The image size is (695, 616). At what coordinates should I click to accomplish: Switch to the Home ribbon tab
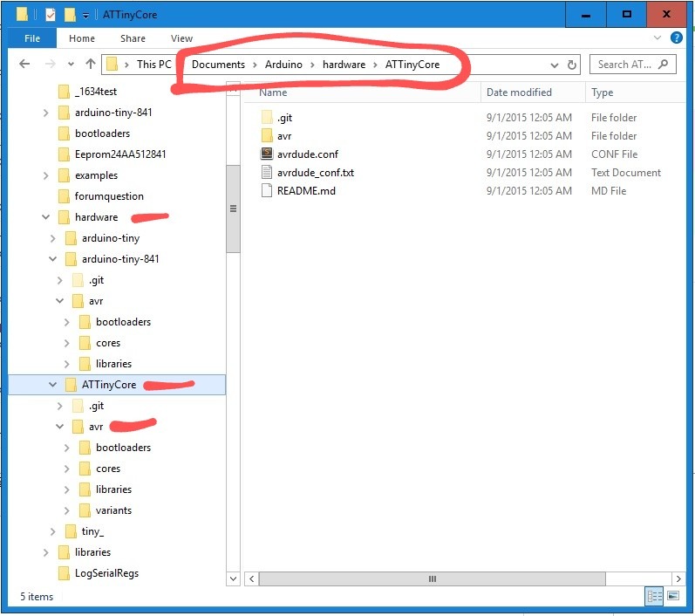click(x=82, y=38)
